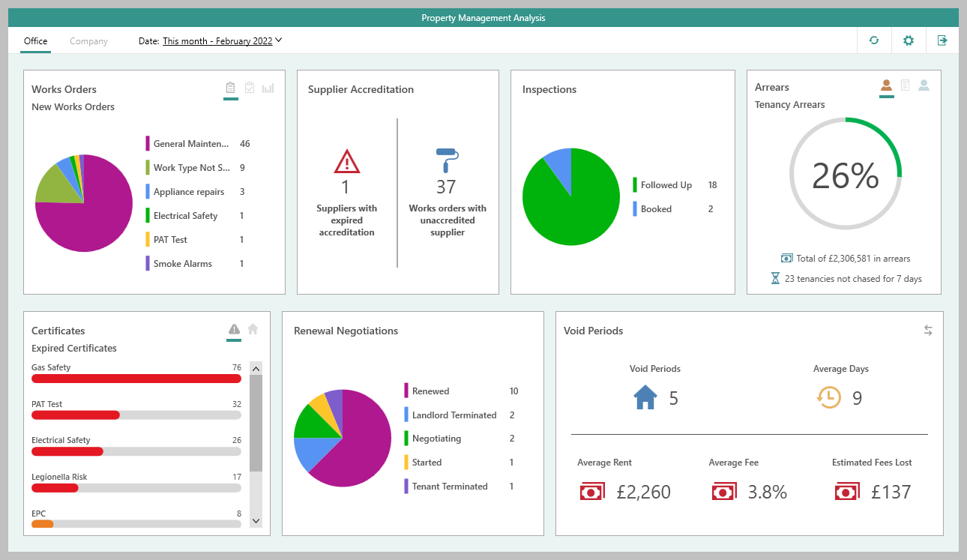Click the hourglass icon for tenancies not chased
This screenshot has height=560, width=967.
776,278
